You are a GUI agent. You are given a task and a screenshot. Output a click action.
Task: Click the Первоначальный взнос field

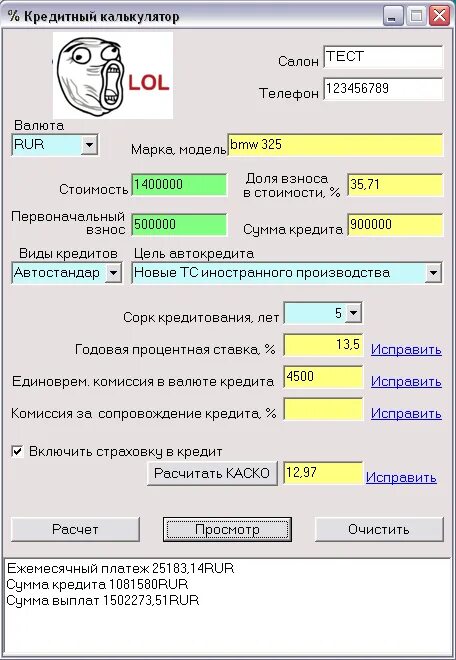179,225
